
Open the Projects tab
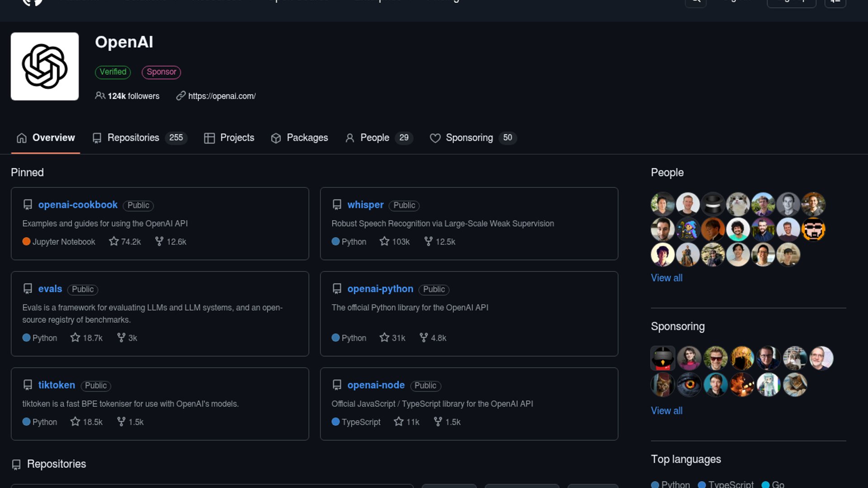pyautogui.click(x=229, y=138)
